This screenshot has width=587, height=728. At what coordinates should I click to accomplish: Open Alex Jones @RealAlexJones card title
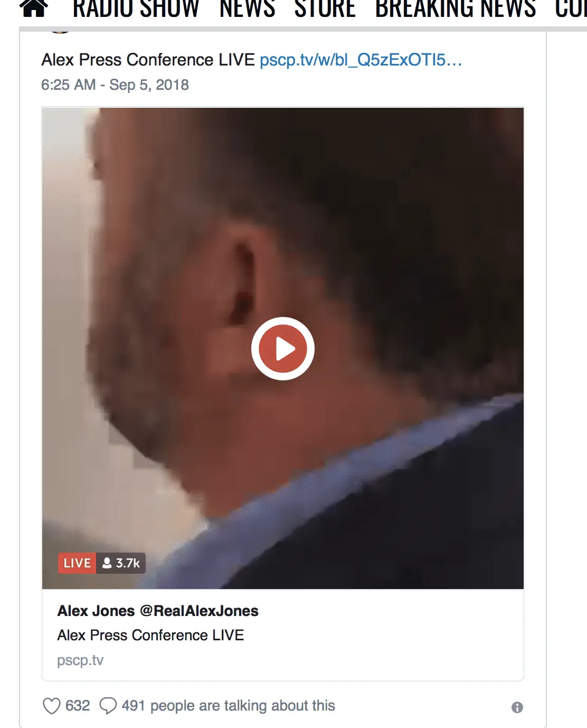pos(158,611)
